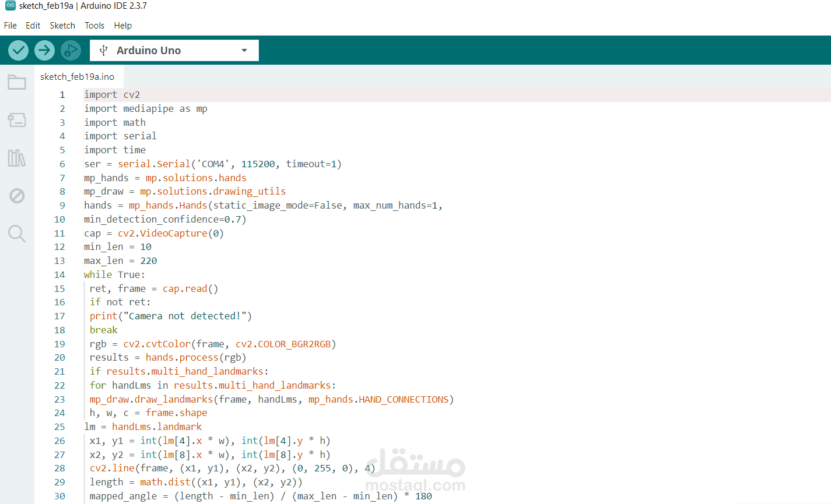Click the cv2.cvtColor(frame, cv2.COLOR_BGR2RGB) line

pos(213,344)
